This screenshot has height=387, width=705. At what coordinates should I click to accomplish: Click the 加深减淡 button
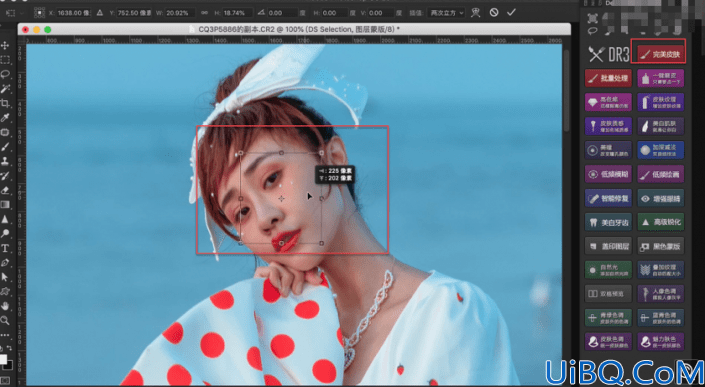660,150
